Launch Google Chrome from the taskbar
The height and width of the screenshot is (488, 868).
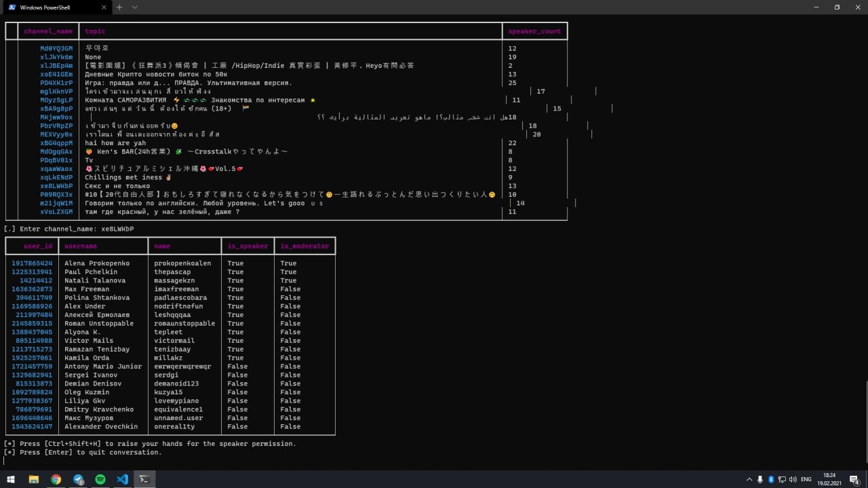click(x=56, y=479)
